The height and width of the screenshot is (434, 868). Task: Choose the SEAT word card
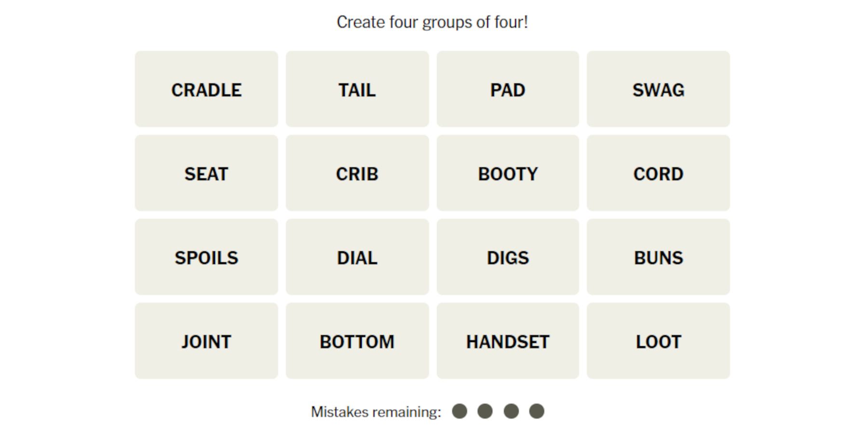206,174
